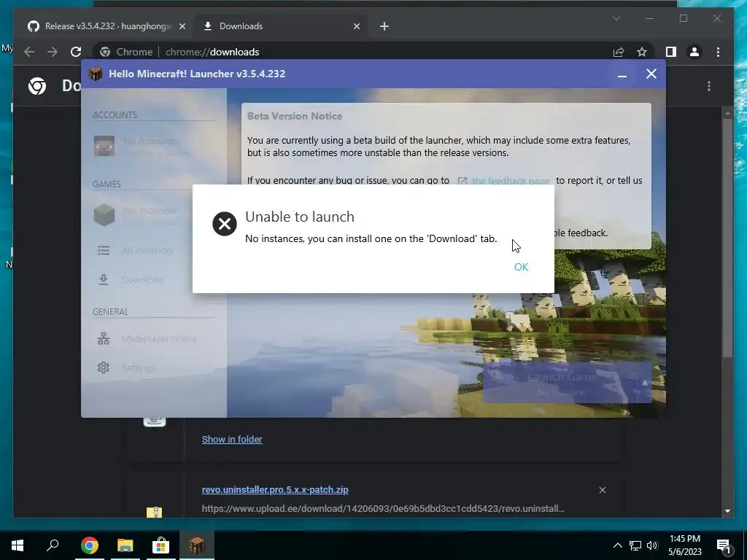Screen dimensions: 747x560
Task: Open the feedback page link in launcher
Action: click(510, 181)
